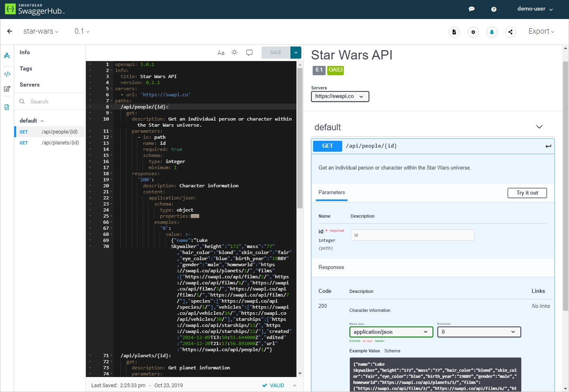Viewport: 569px width, 392px height.
Task: Collapse the default section with its chevron
Action: pyautogui.click(x=539, y=127)
